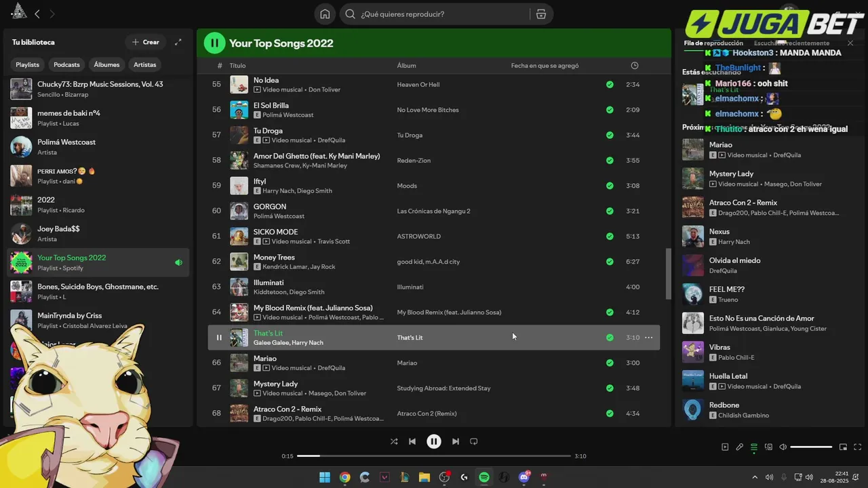Toggle saved checkmark for Mystery Lady row
Screen dimensions: 868x488
point(610,388)
